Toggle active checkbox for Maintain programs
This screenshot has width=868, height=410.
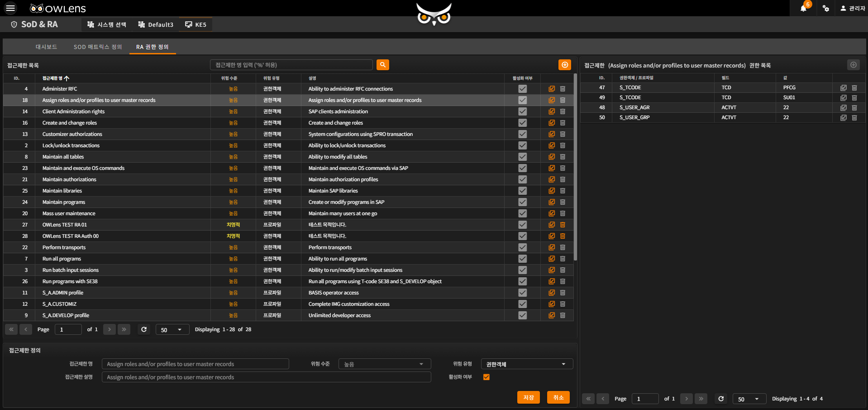(x=523, y=202)
